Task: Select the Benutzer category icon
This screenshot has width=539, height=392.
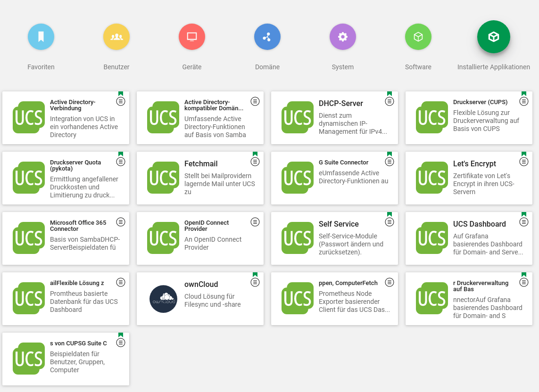Action: click(x=116, y=37)
